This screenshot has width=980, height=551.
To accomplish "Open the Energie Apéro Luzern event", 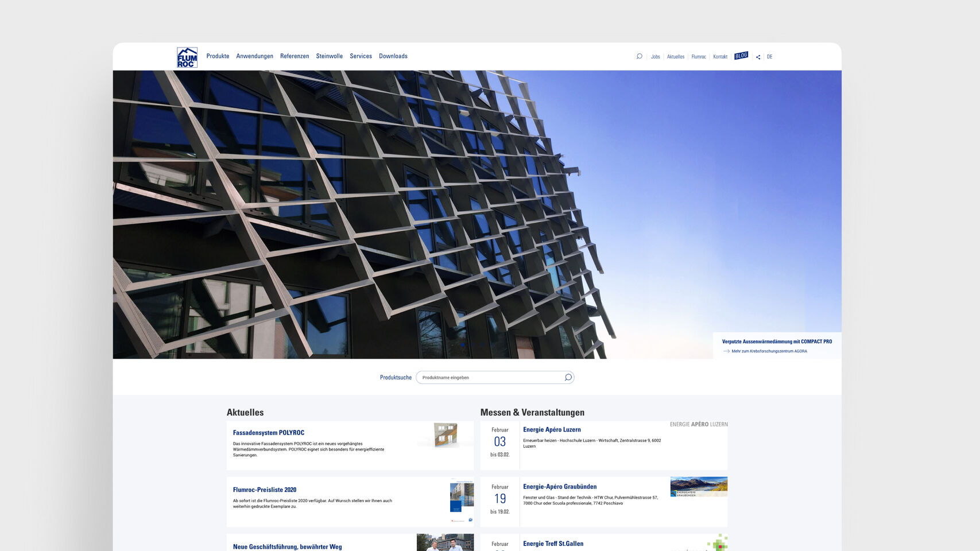I will click(552, 429).
